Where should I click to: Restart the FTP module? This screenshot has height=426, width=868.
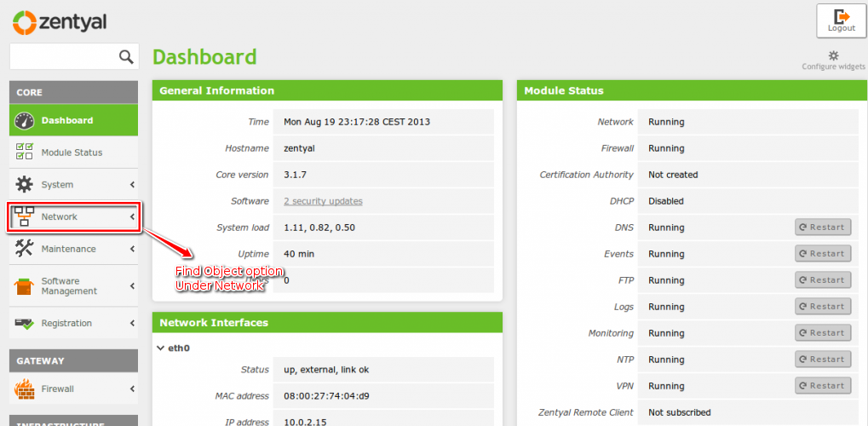tap(823, 279)
